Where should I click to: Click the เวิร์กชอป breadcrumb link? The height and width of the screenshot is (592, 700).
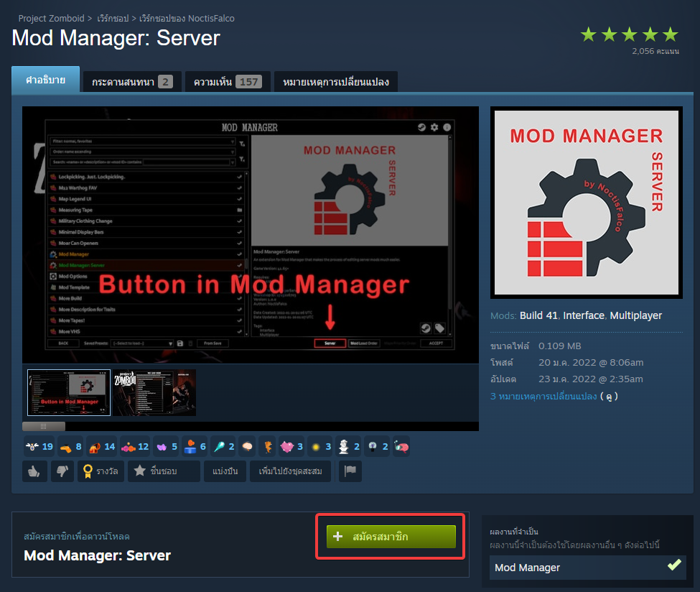coord(113,18)
